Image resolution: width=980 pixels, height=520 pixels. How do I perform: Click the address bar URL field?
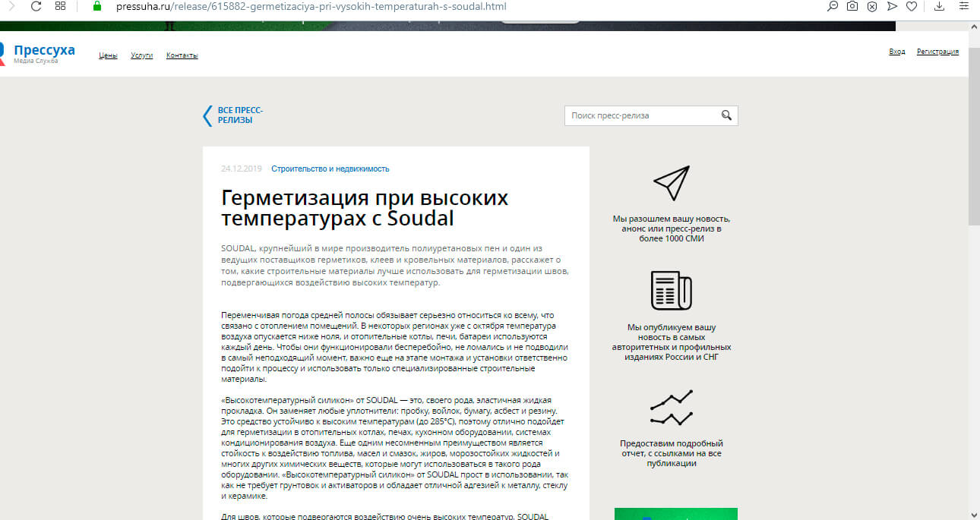(x=311, y=7)
